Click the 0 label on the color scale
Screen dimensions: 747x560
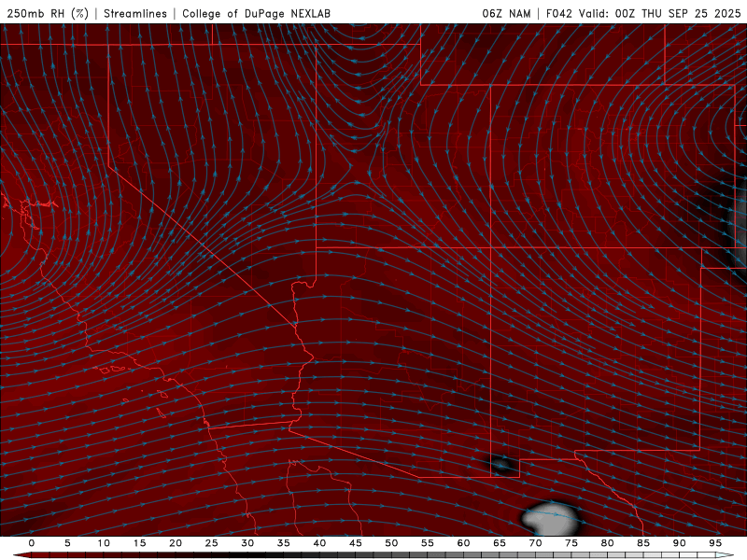coord(32,543)
